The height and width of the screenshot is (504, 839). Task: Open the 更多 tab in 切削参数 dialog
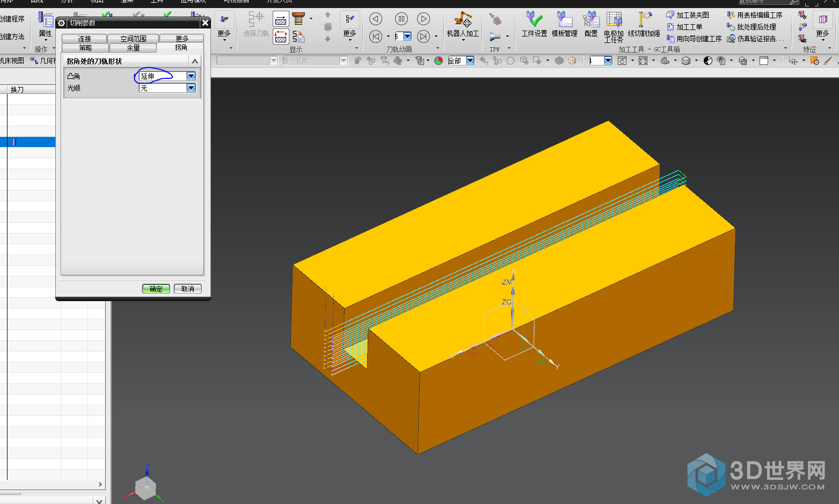(x=182, y=39)
